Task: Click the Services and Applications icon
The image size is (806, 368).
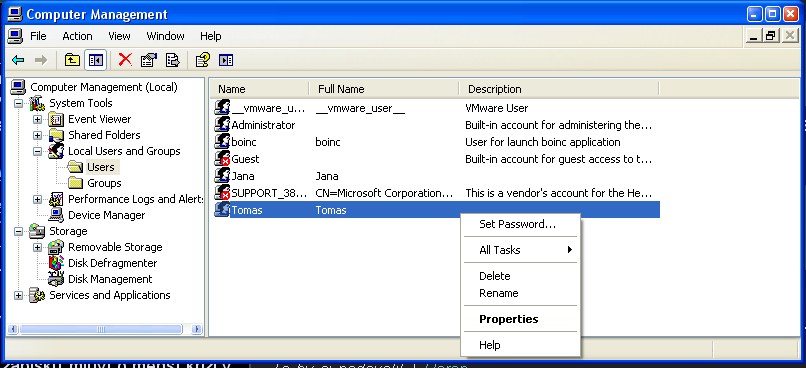Action: 37,295
